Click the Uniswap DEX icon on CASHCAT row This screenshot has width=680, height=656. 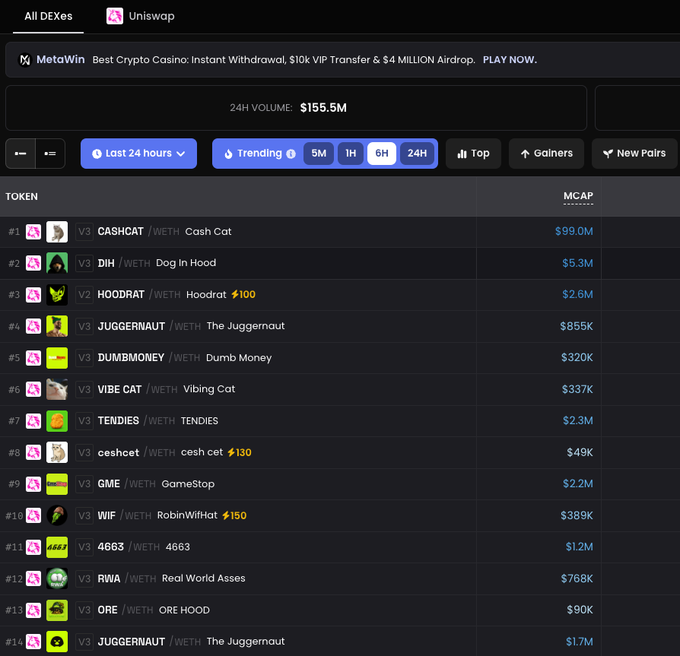coord(33,232)
